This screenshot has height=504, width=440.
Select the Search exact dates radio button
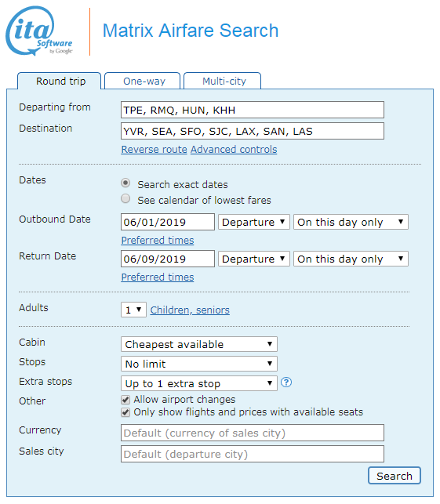125,183
